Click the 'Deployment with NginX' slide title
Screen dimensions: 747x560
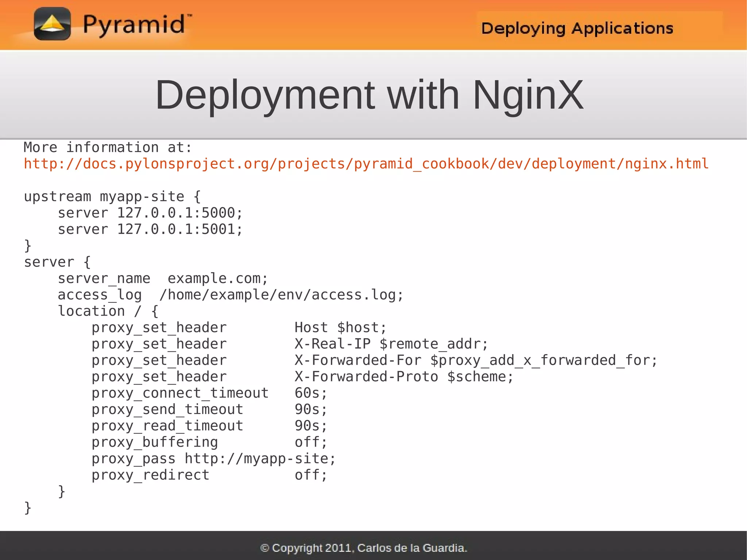point(369,96)
